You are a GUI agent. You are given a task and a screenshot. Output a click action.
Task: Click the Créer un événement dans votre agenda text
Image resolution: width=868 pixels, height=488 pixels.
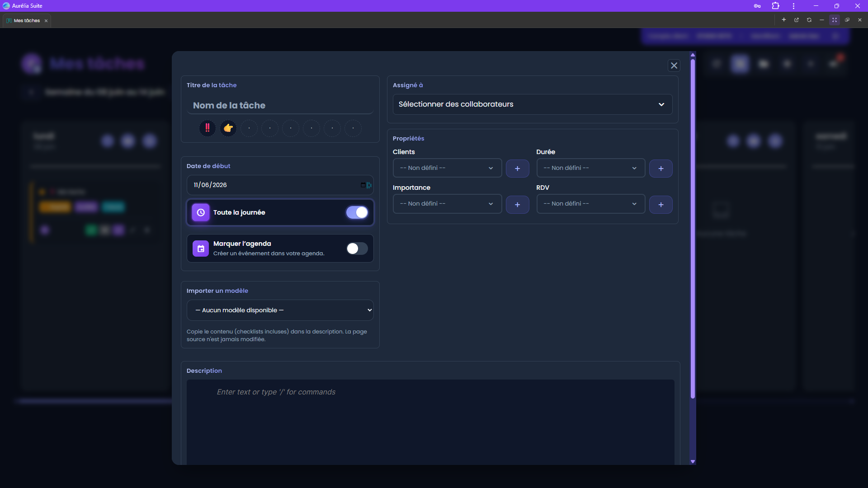click(x=269, y=253)
